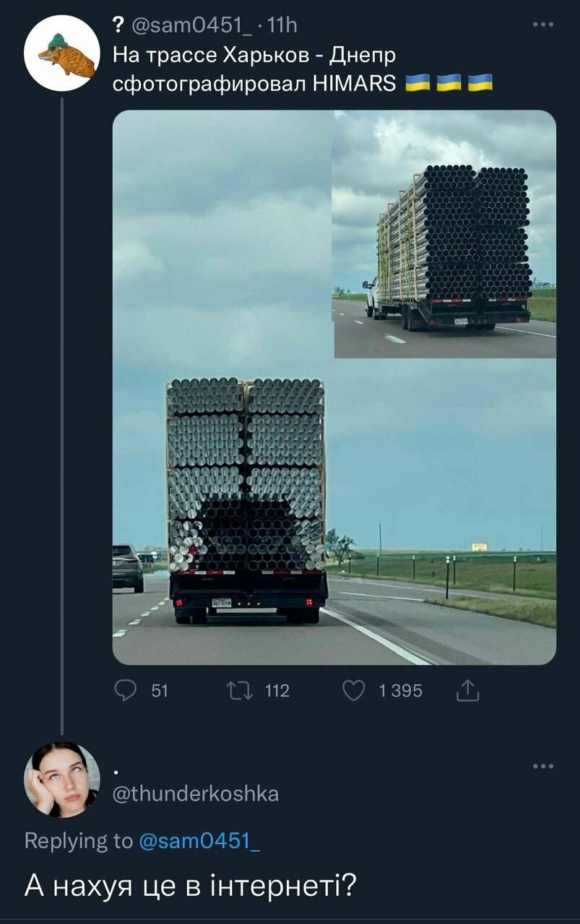The width and height of the screenshot is (580, 924).
Task: Click the @thunderkoshka username handle
Action: pos(196,793)
